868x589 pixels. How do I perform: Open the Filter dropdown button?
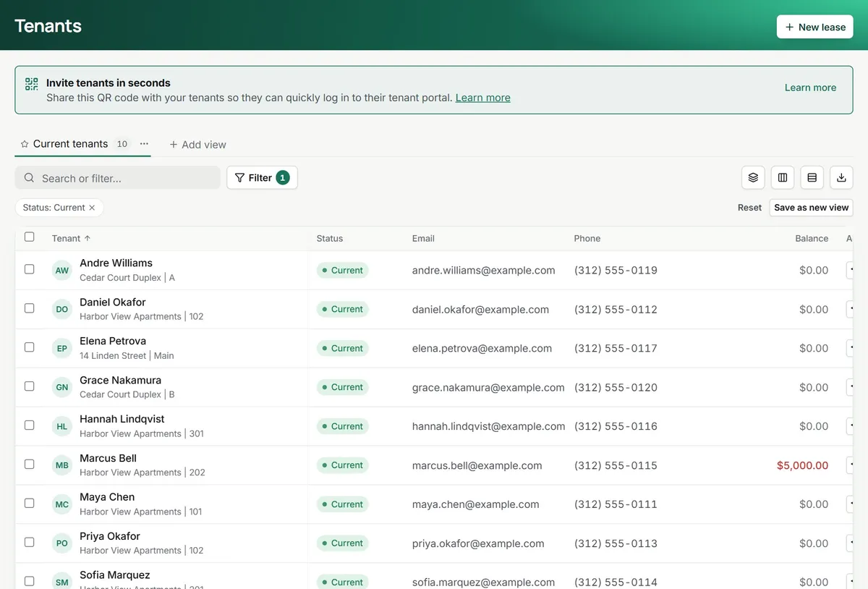click(262, 178)
